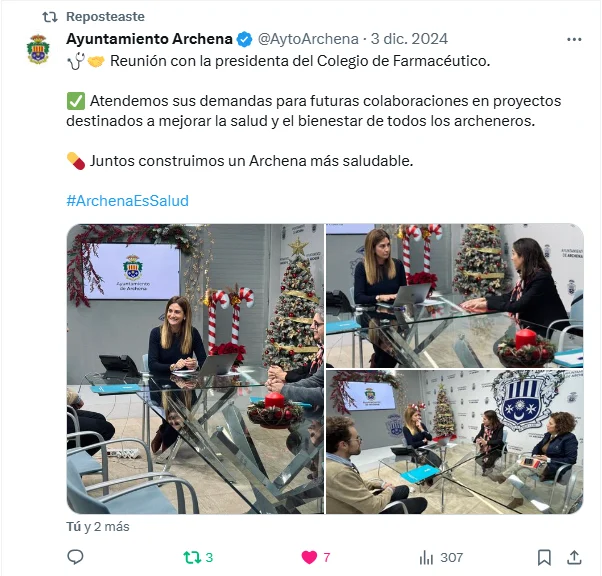602x576 pixels.
Task: Open the reply comment bubble icon
Action: pyautogui.click(x=75, y=557)
